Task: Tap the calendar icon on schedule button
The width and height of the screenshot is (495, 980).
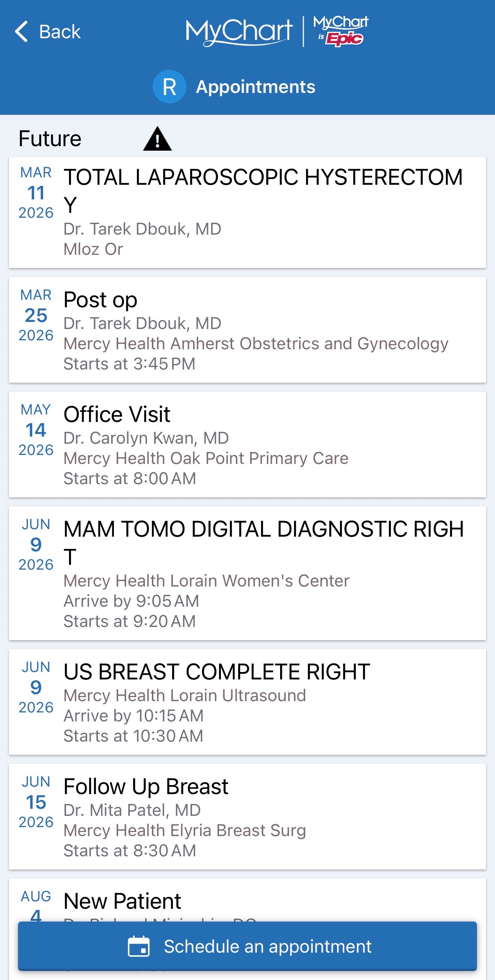Action: [139, 946]
